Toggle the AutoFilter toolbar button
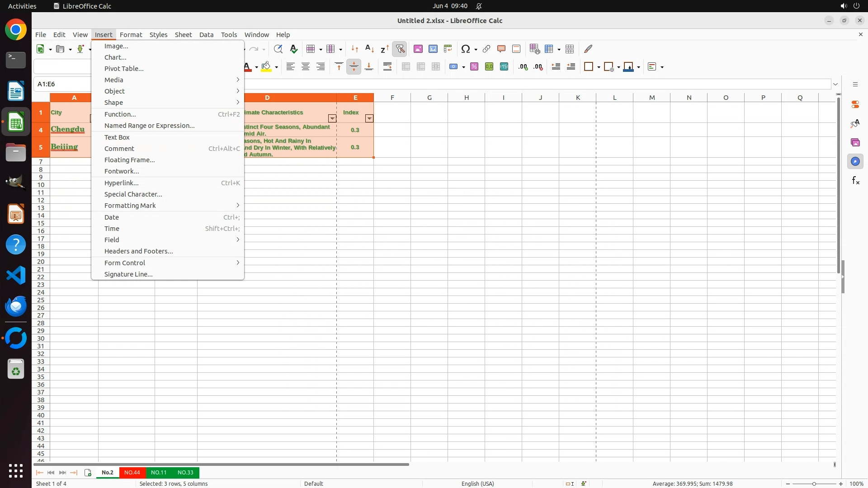This screenshot has width=868, height=488. [400, 49]
